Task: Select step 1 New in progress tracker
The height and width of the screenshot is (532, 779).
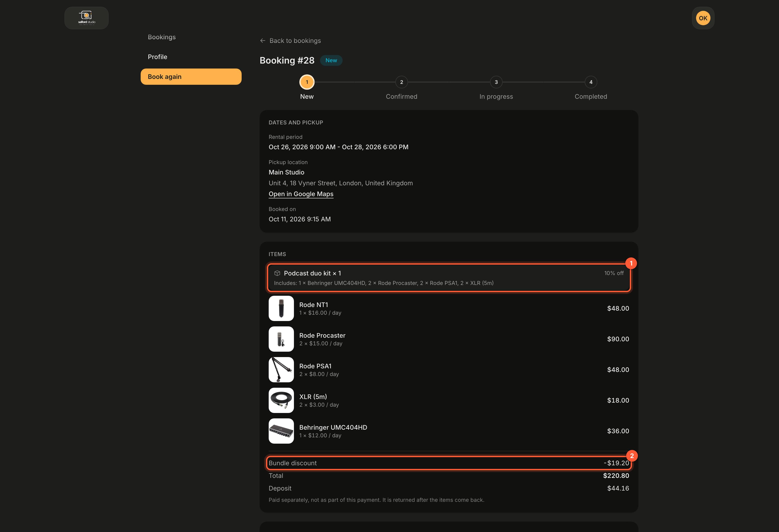Action: pyautogui.click(x=307, y=82)
